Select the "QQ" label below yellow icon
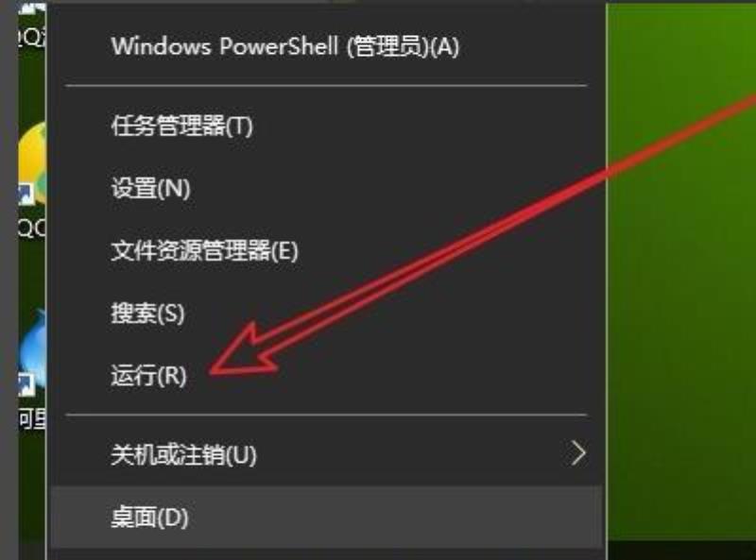The height and width of the screenshot is (560, 756). pos(32,229)
